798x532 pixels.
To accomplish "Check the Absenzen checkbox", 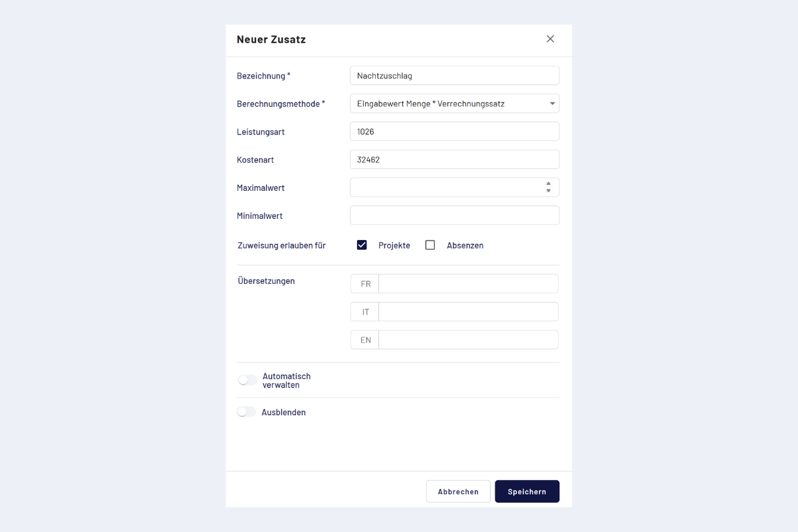I will pos(430,245).
